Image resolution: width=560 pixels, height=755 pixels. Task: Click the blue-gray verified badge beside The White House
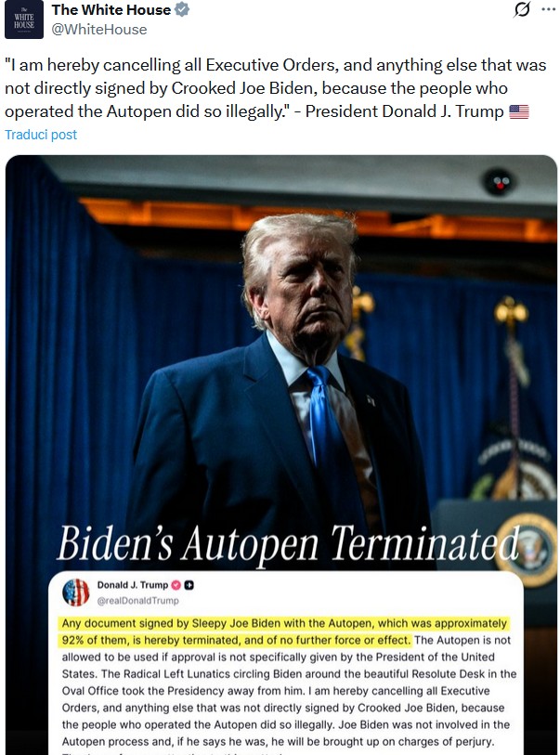coord(181,9)
